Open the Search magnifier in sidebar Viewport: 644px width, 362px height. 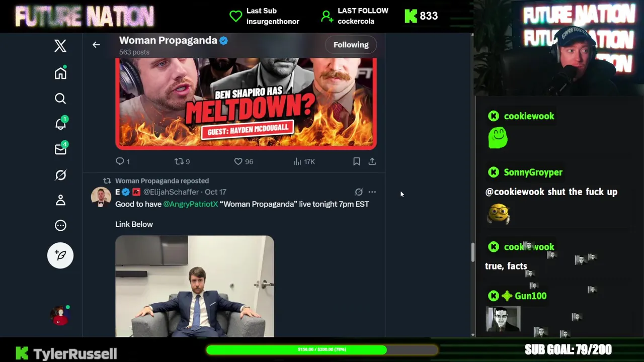(x=60, y=99)
